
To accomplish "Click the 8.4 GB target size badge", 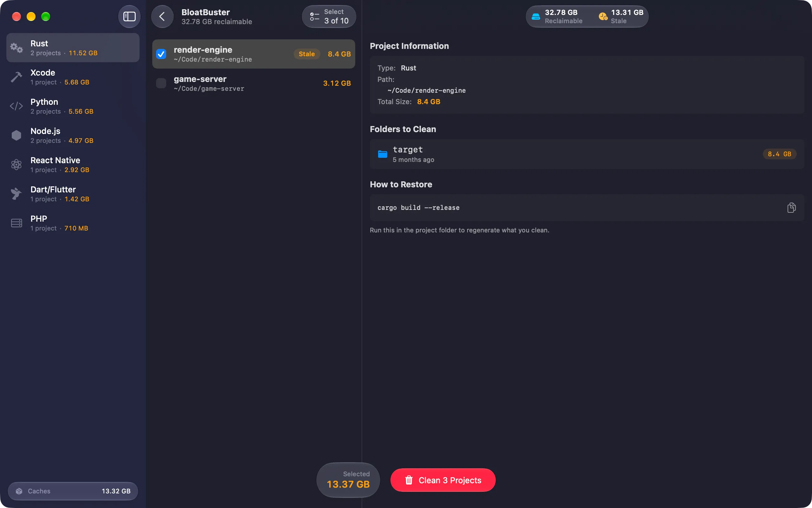I will coord(779,154).
